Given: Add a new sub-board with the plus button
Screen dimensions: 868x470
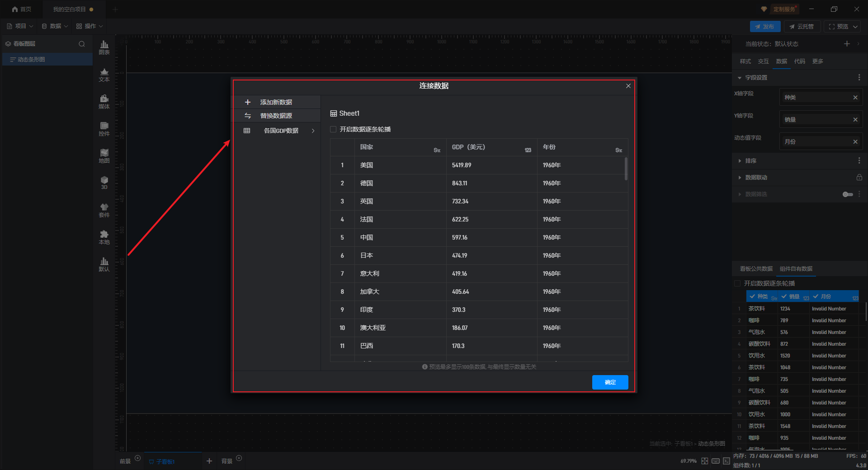Looking at the screenshot, I should point(209,461).
